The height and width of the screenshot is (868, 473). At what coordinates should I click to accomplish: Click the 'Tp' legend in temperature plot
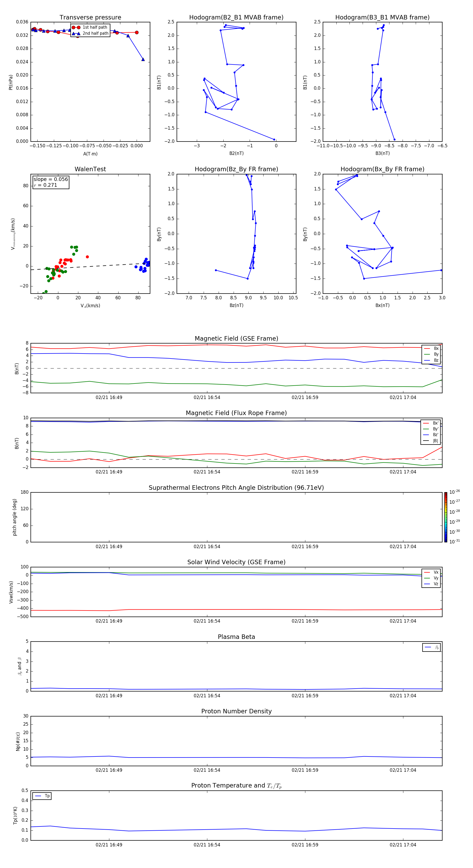pos(42,796)
